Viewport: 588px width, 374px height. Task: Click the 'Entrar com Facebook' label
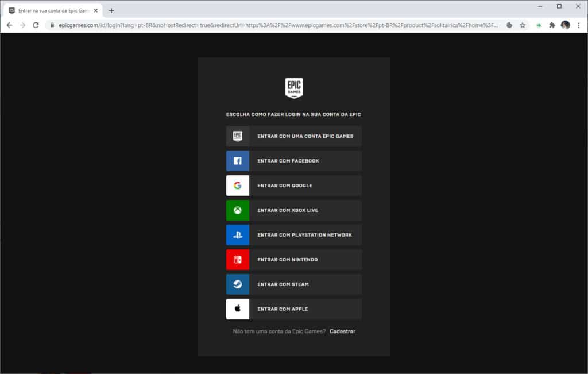pyautogui.click(x=288, y=161)
